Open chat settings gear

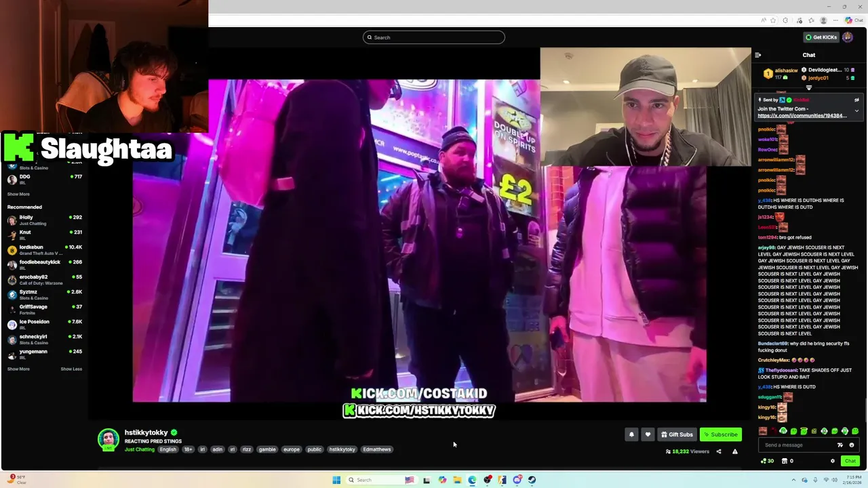pos(833,461)
